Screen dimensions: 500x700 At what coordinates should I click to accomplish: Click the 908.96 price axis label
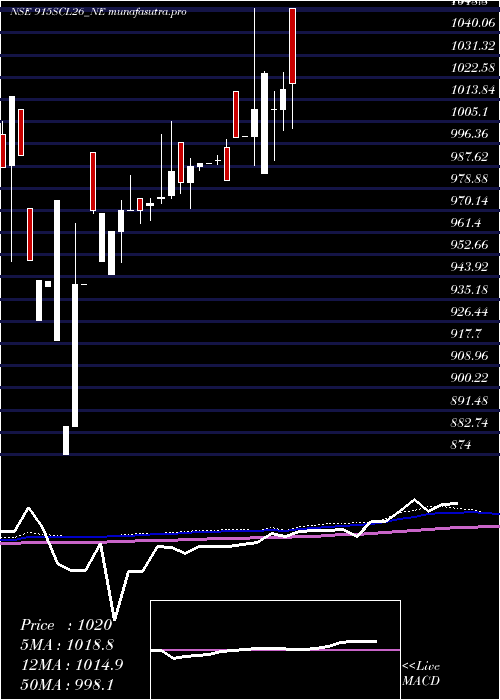pyautogui.click(x=470, y=356)
